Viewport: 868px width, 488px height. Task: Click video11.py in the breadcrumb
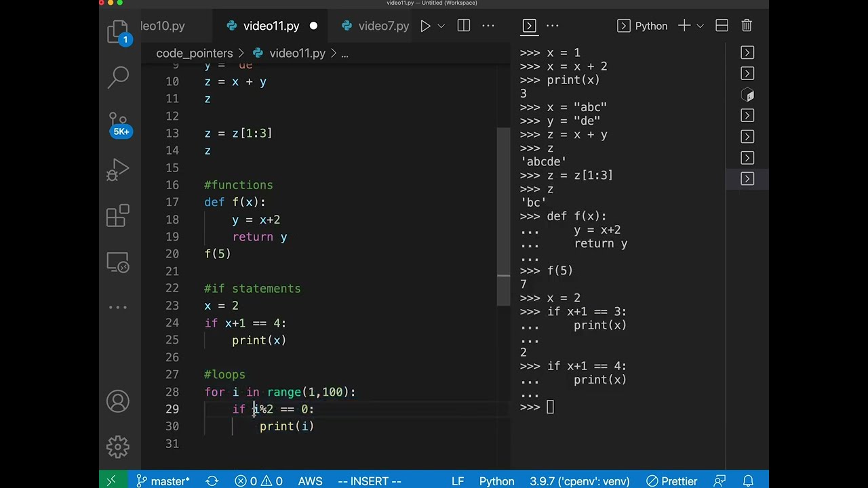[297, 53]
